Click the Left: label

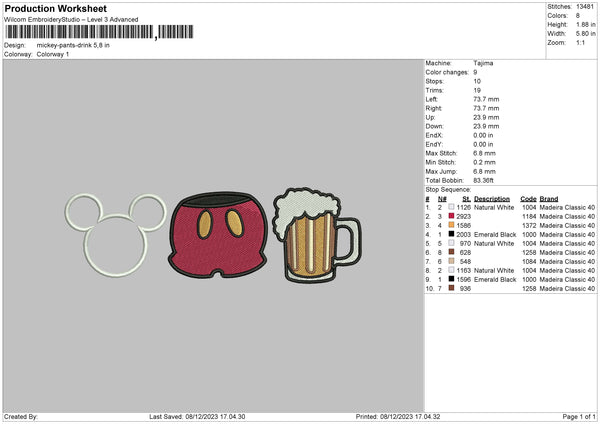(431, 99)
